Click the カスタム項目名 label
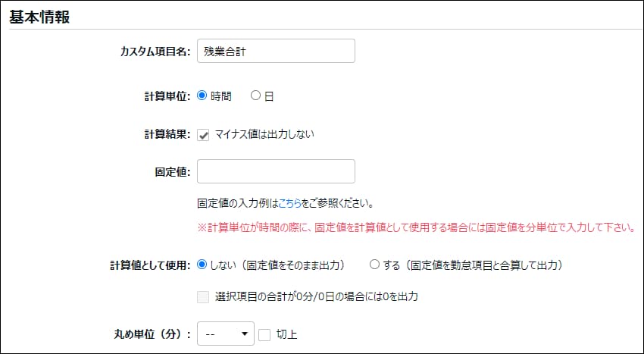The height and width of the screenshot is (354, 644). tap(155, 52)
